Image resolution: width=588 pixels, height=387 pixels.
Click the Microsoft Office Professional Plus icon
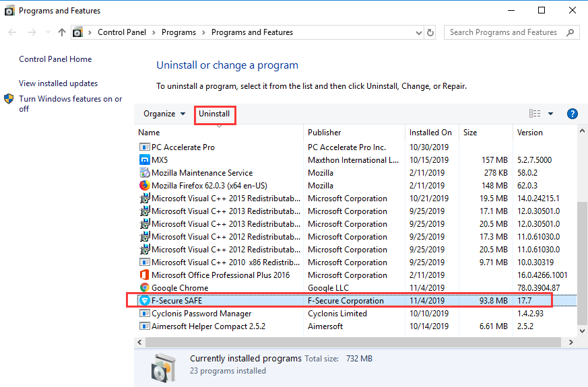144,275
